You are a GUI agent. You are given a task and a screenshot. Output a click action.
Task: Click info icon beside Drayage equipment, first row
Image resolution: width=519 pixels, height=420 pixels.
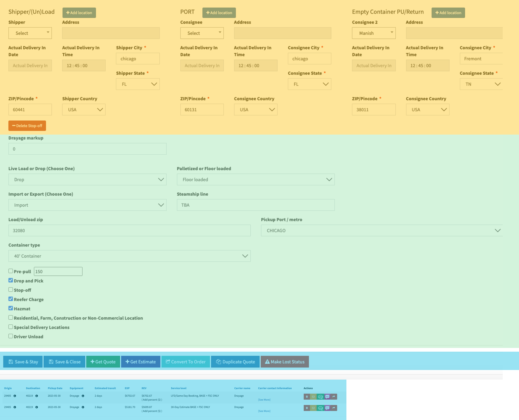tap(83, 396)
